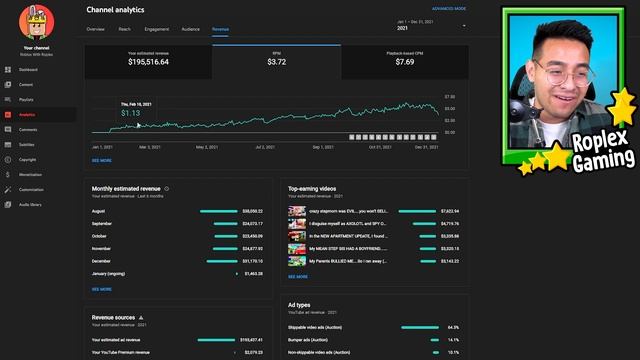
Task: Open the Monetization menu label
Action: click(x=30, y=175)
